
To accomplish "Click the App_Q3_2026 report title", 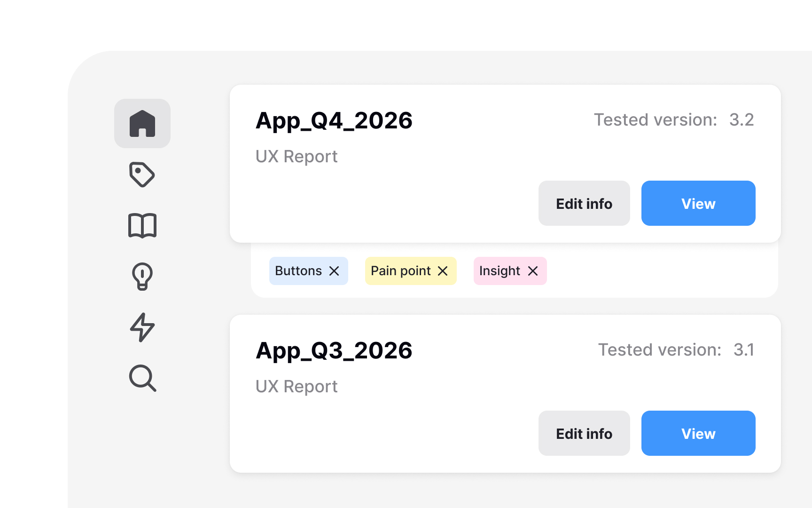I will tap(334, 350).
